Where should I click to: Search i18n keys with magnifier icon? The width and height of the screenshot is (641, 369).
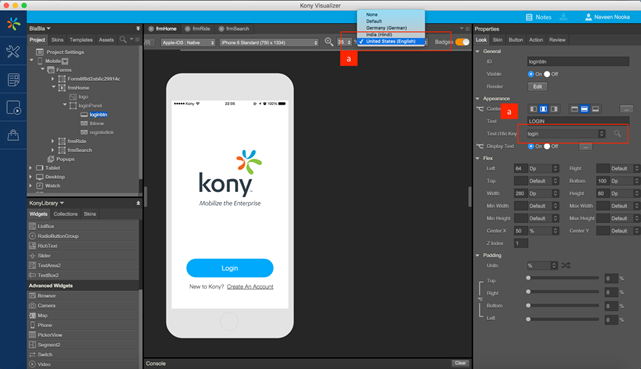tap(617, 134)
